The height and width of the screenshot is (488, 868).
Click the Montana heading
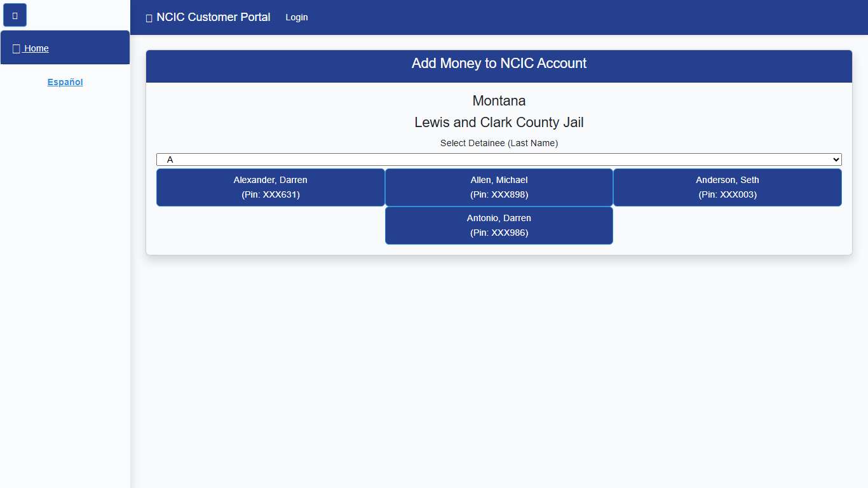tap(499, 100)
